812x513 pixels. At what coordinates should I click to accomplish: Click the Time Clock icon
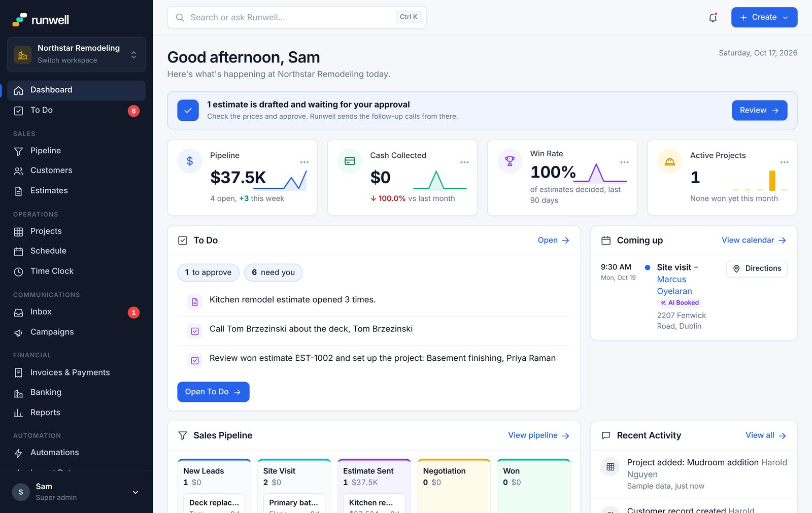tap(18, 272)
